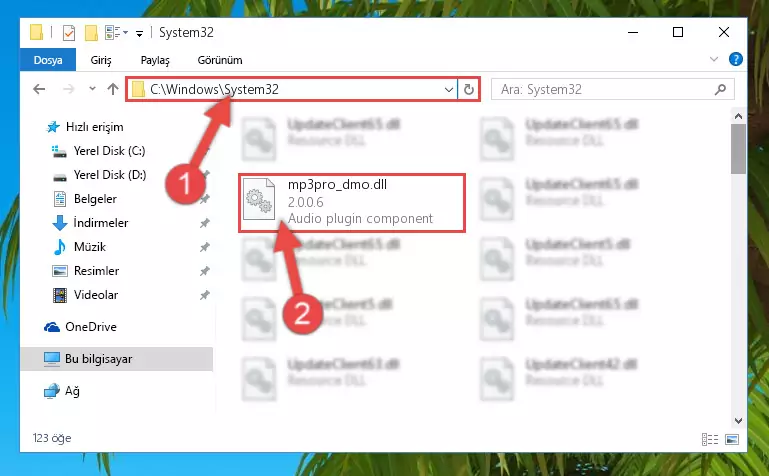Select İndirmeler in quick access
Screen dimensions: 769x476
click(101, 223)
